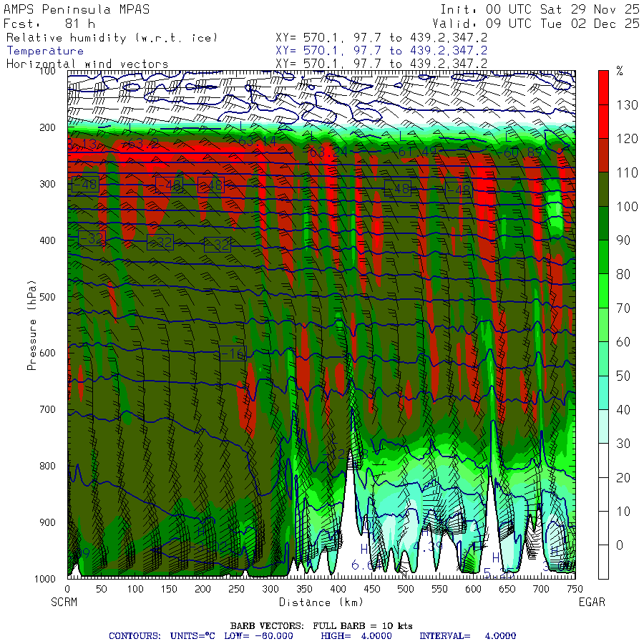Image resolution: width=644 pixels, height=644 pixels.
Task: Click the colorbar value label '130'
Action: 627,105
